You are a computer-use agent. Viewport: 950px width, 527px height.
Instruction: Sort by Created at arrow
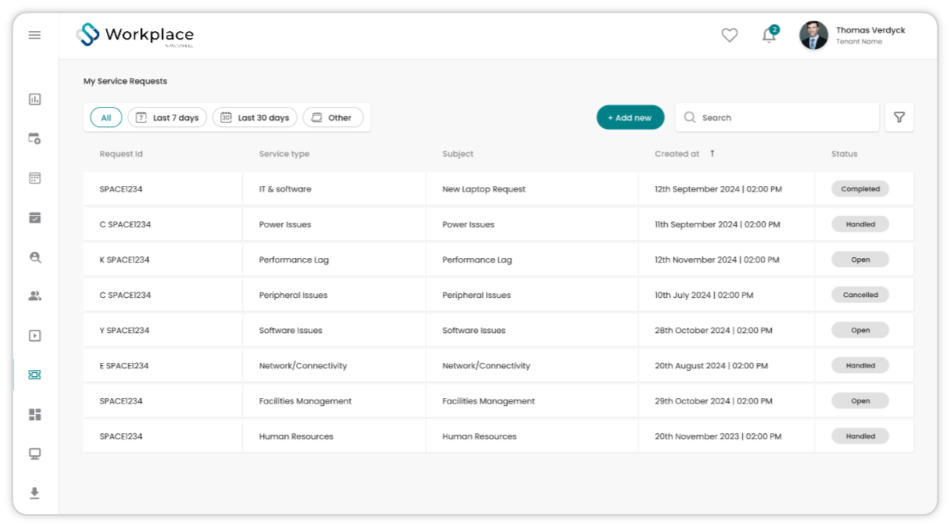(x=712, y=153)
